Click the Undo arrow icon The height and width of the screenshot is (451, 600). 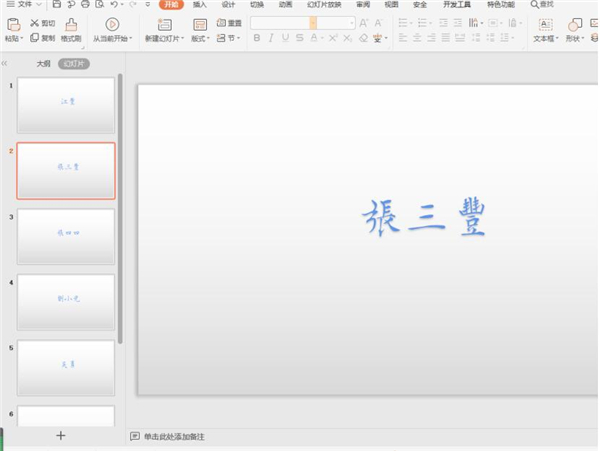tap(117, 5)
